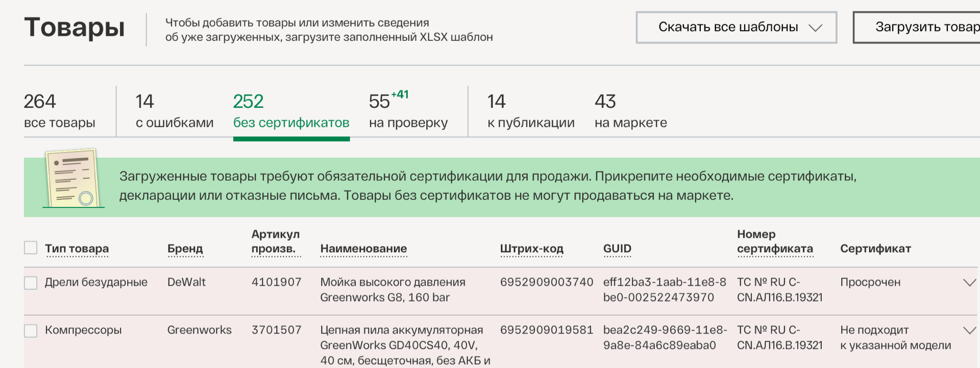Sort by 'Номер сертификата' column

click(x=774, y=242)
